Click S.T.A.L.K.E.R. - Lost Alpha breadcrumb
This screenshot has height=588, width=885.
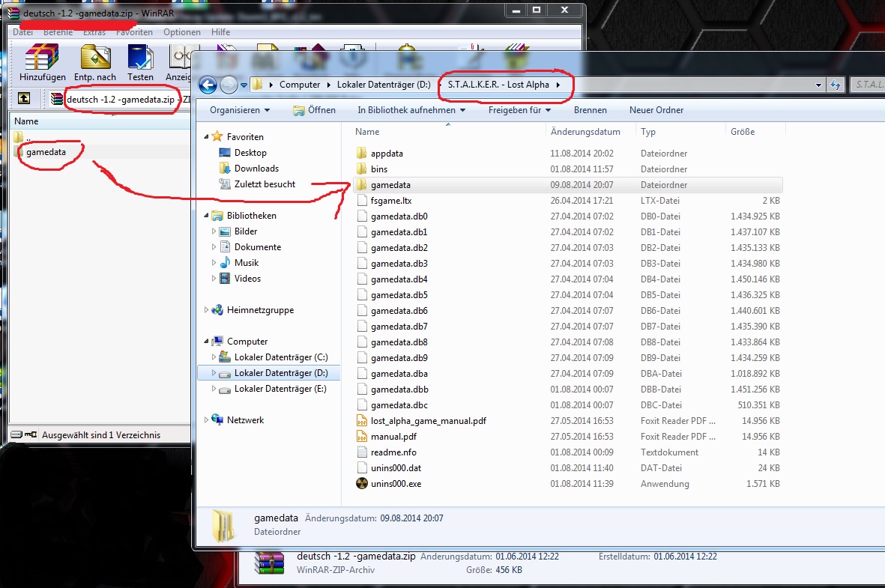click(x=498, y=85)
